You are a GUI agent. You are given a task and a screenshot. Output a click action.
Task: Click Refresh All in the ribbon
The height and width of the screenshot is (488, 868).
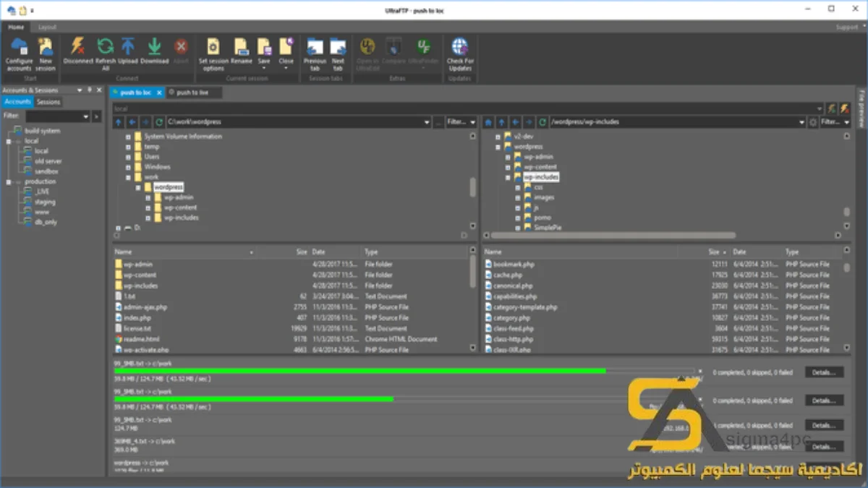106,54
